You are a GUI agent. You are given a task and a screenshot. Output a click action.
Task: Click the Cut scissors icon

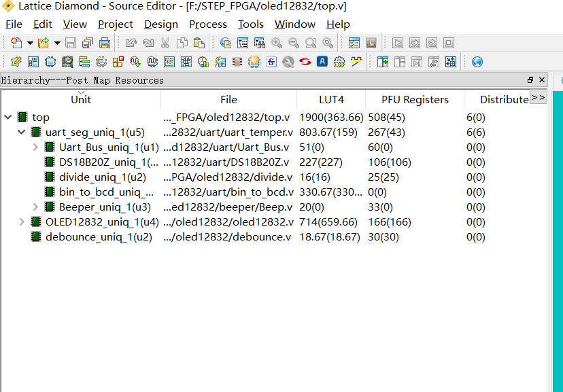pos(165,43)
